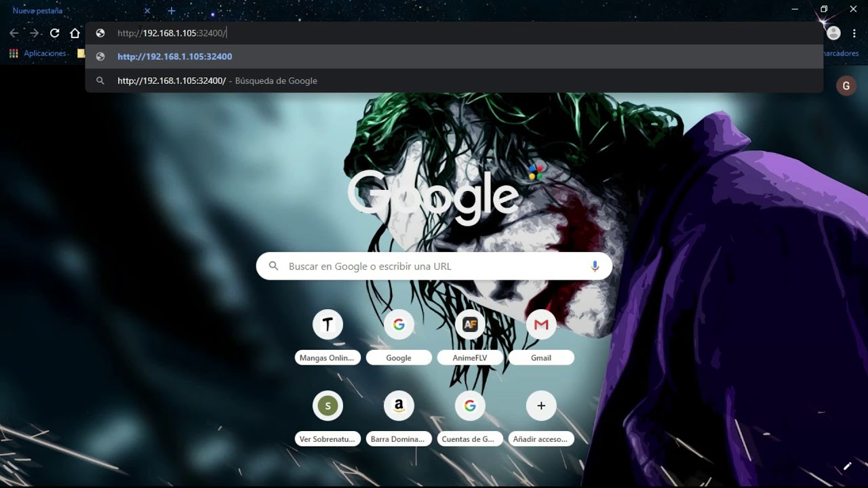Select the Búsqueda de Google suggestion

click(x=454, y=81)
